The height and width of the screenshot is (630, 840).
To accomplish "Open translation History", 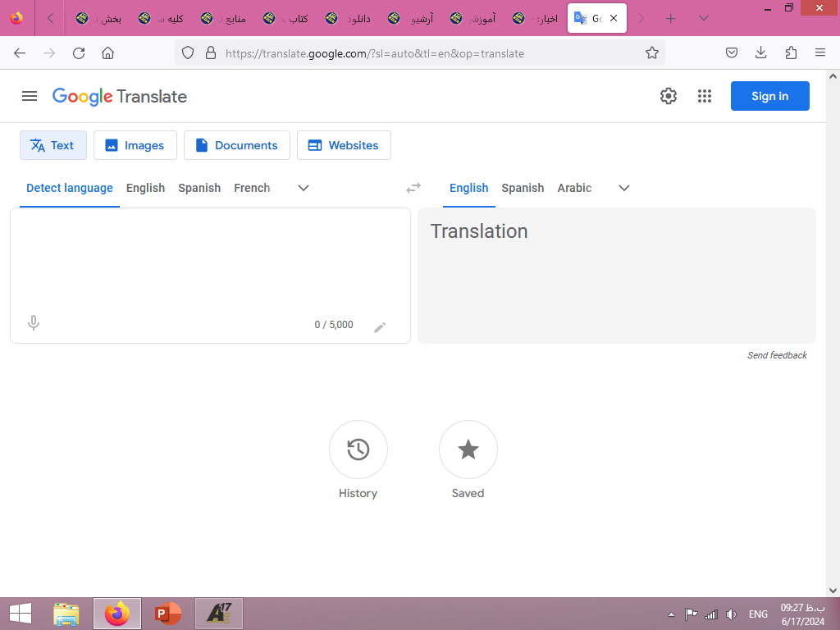I will point(358,450).
